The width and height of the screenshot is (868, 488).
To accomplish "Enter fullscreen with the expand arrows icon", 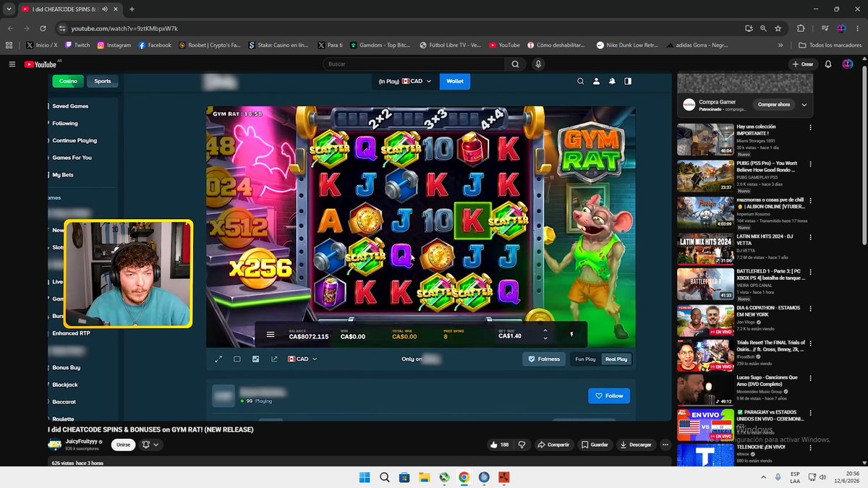I will tap(218, 359).
